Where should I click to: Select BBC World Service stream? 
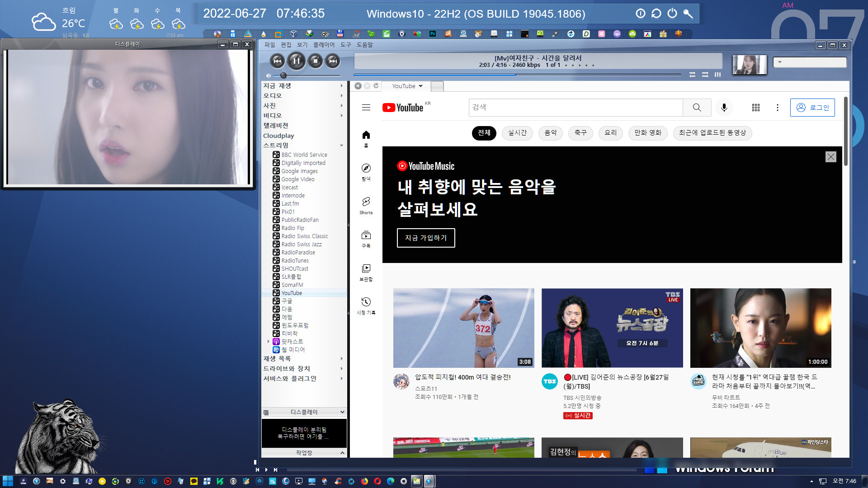click(304, 155)
